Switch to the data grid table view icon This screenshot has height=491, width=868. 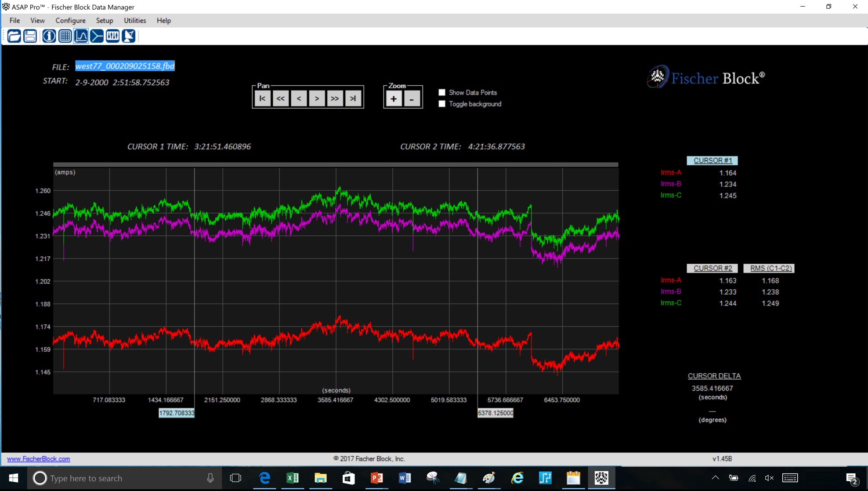coord(65,36)
